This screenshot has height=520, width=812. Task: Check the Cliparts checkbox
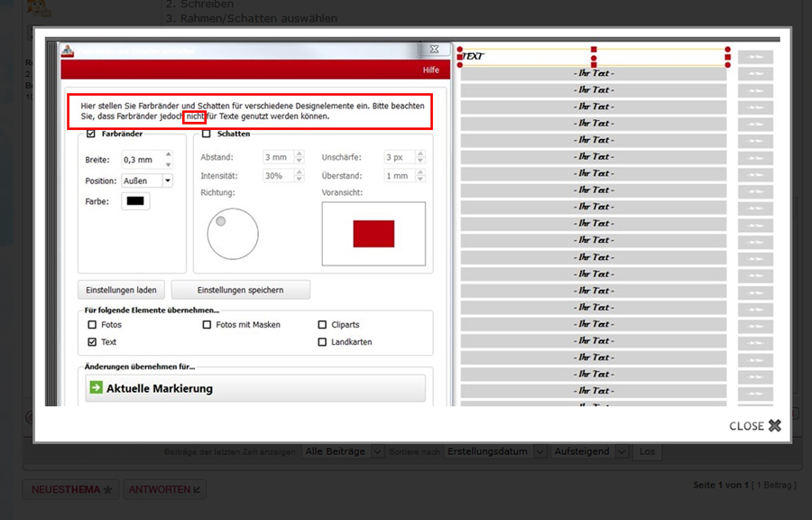coord(322,325)
